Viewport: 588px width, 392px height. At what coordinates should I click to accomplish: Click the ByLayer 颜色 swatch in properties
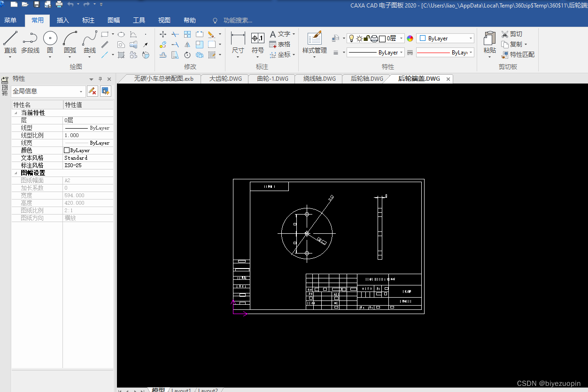[66, 150]
